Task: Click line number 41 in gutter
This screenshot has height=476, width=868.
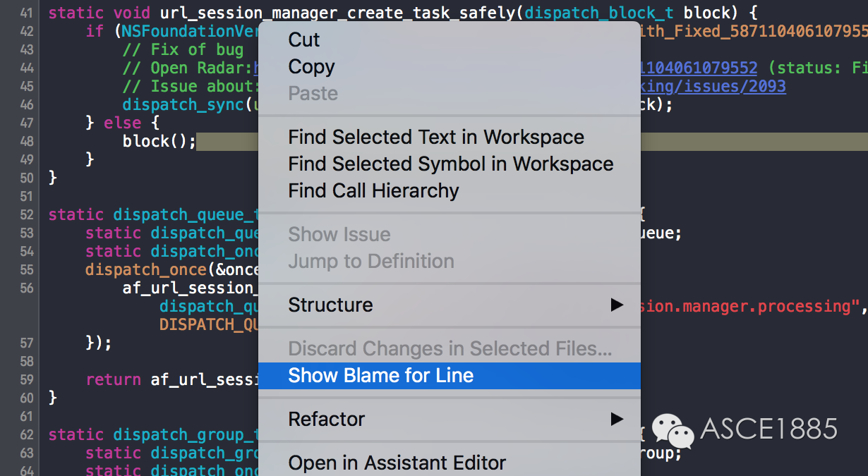Action: tap(25, 13)
